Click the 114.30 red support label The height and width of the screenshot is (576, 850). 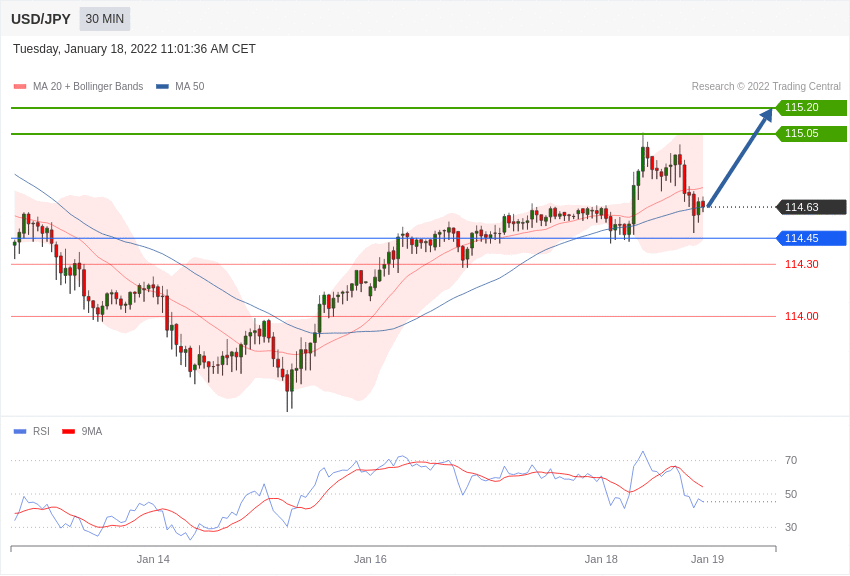point(802,264)
